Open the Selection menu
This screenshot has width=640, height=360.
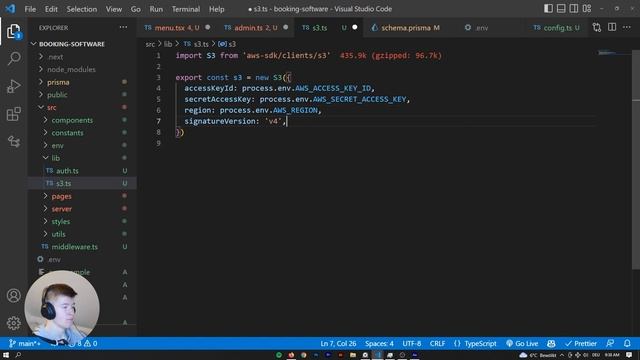(x=82, y=9)
